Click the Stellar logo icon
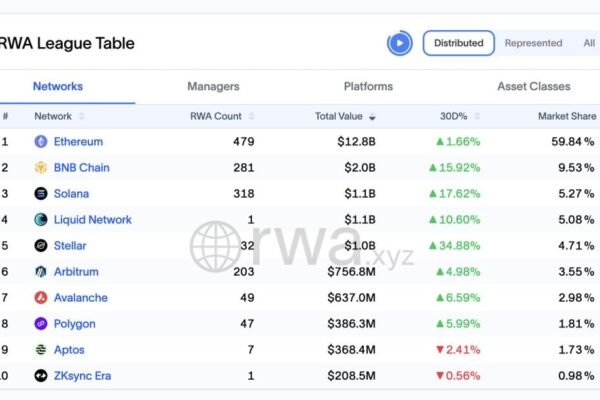The height and width of the screenshot is (400, 600). 41,246
